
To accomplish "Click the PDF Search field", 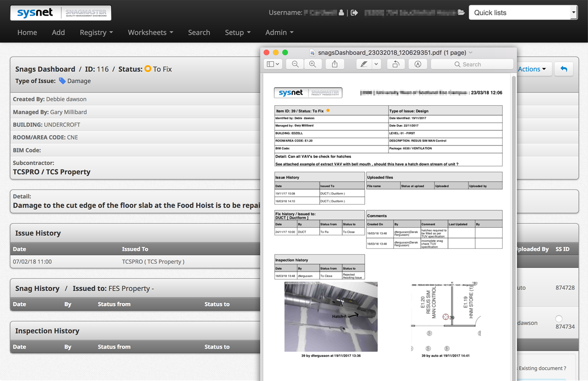I will coord(471,64).
